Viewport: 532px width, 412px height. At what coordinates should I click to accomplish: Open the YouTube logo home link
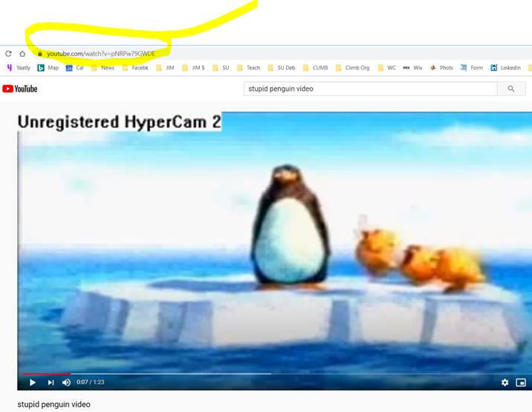point(20,88)
